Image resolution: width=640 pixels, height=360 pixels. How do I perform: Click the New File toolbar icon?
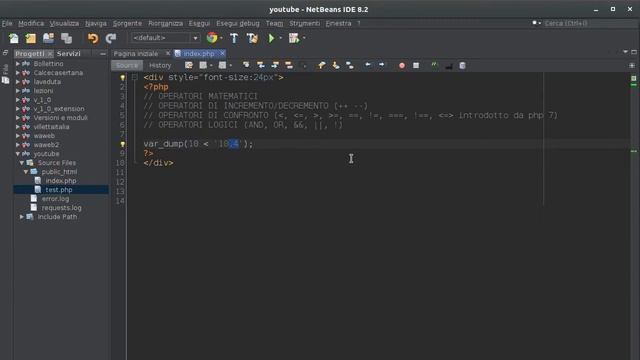point(14,38)
